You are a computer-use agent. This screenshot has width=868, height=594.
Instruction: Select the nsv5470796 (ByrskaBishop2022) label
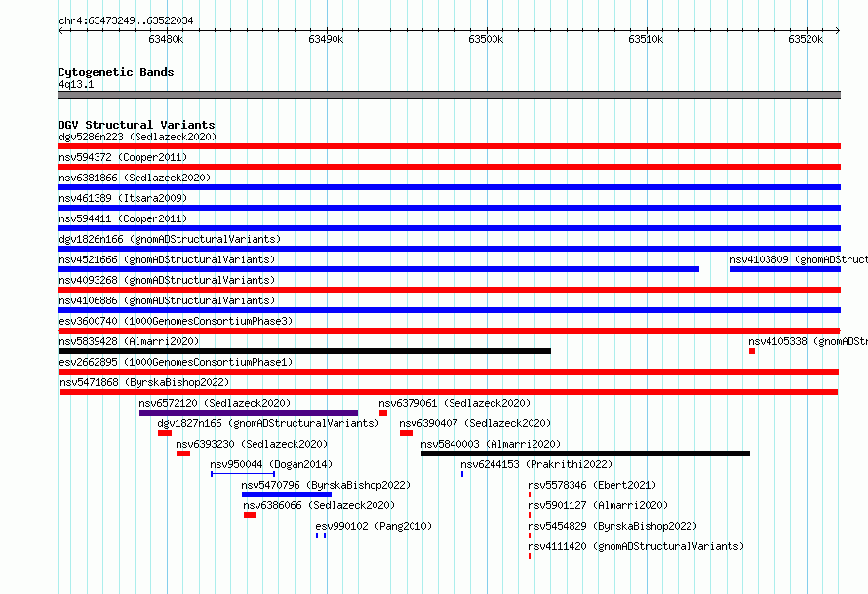pos(326,485)
